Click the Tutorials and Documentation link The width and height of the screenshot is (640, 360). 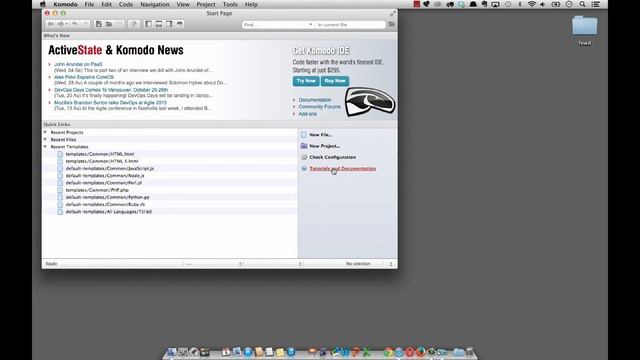point(343,169)
